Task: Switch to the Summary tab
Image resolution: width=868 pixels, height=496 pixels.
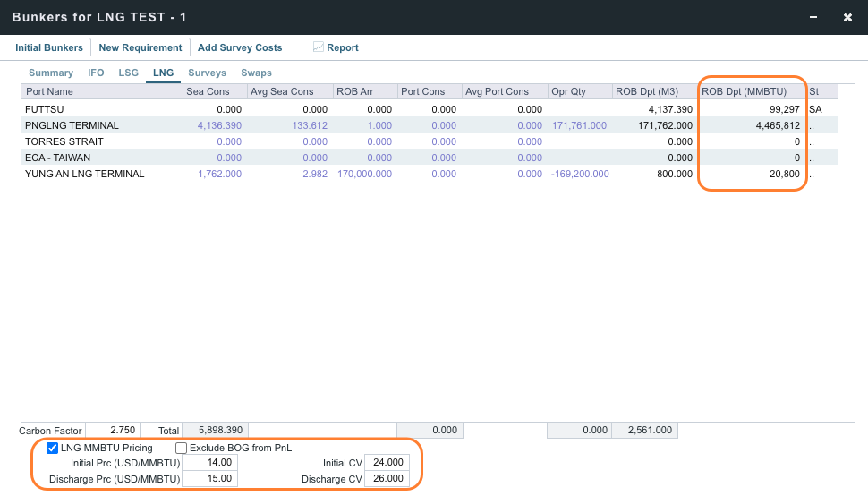Action: 51,73
